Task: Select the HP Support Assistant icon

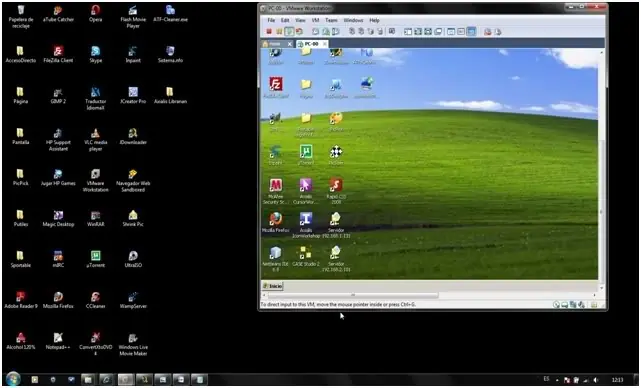Action: point(58,139)
